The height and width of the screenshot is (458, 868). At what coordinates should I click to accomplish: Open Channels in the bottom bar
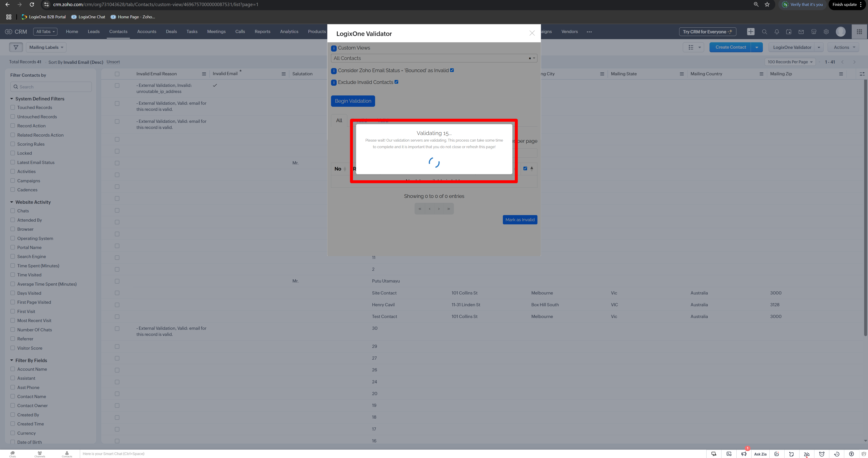click(40, 454)
